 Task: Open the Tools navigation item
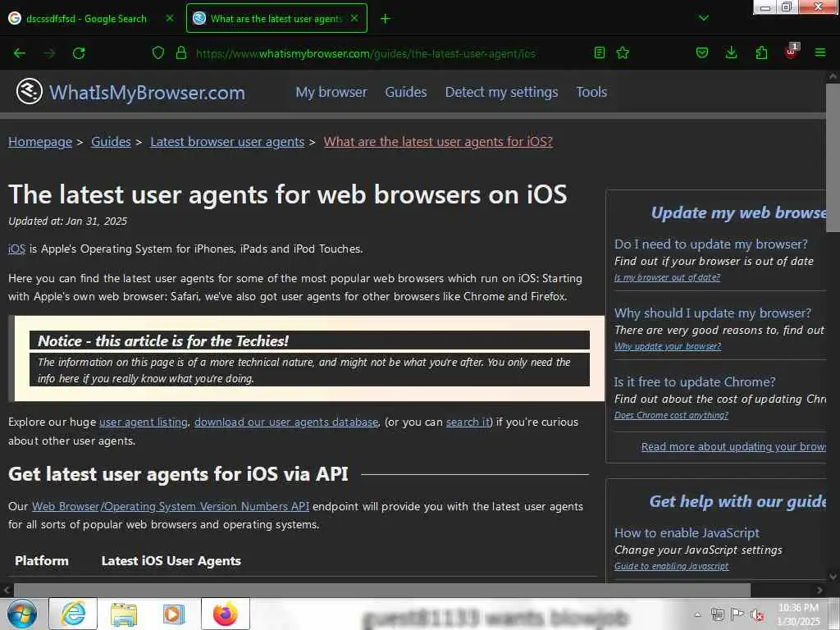click(x=591, y=92)
